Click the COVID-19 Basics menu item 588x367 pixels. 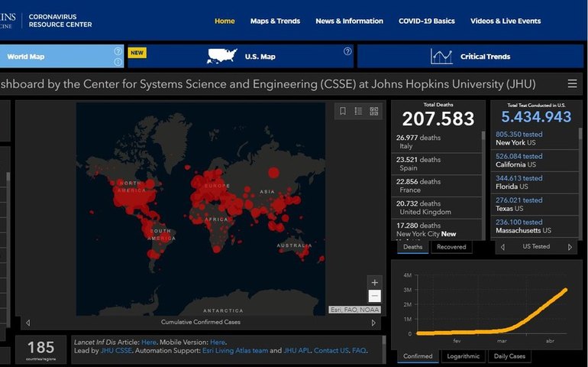[426, 21]
